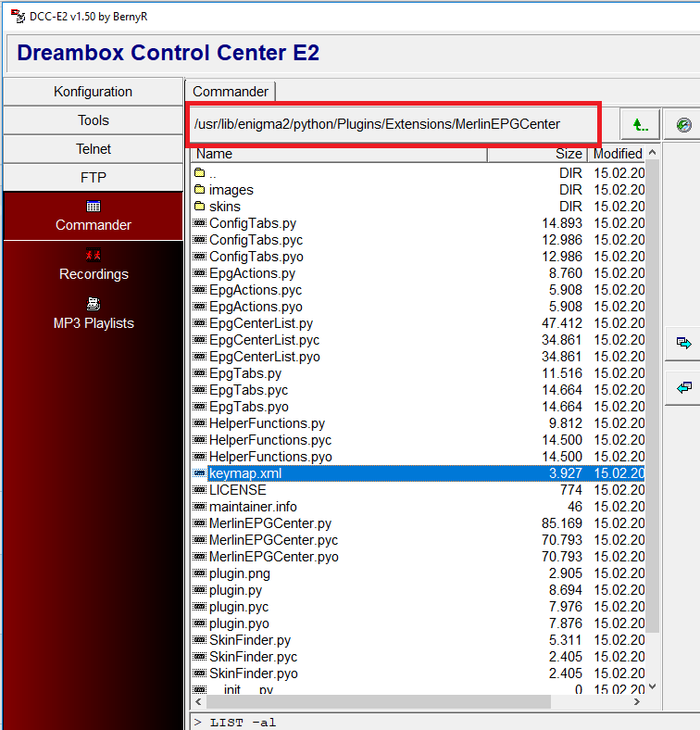Open MP3 Playlists section in sidebar
This screenshot has height=730, width=700.
click(94, 314)
